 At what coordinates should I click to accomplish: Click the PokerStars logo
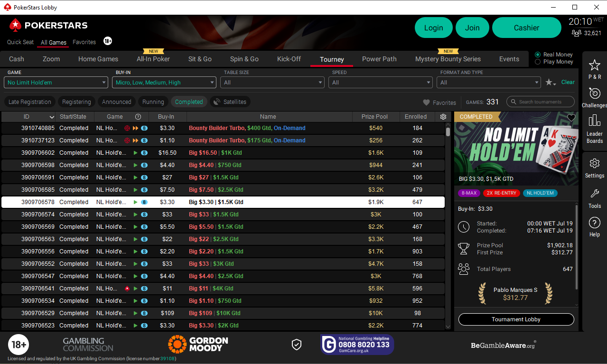point(48,25)
